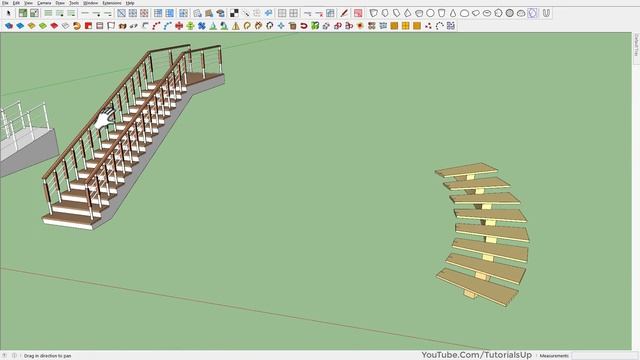
Task: Click in the Measurements input box
Action: [604, 356]
